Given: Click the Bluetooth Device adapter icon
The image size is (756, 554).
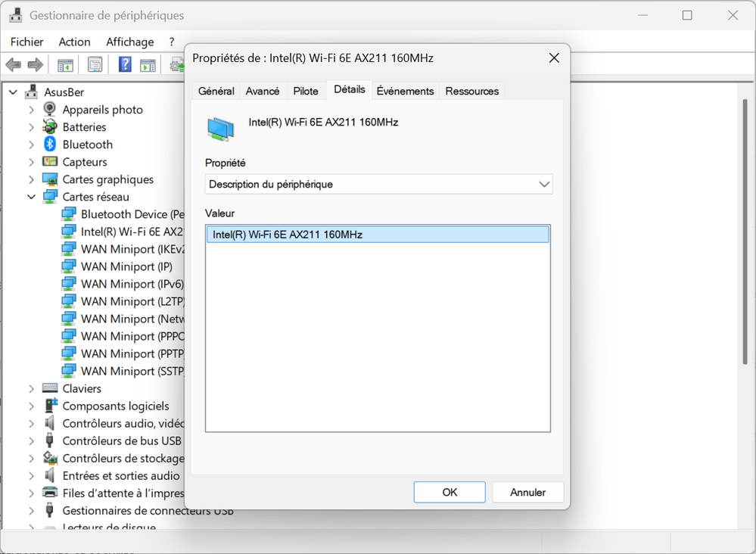Looking at the screenshot, I should [x=68, y=214].
